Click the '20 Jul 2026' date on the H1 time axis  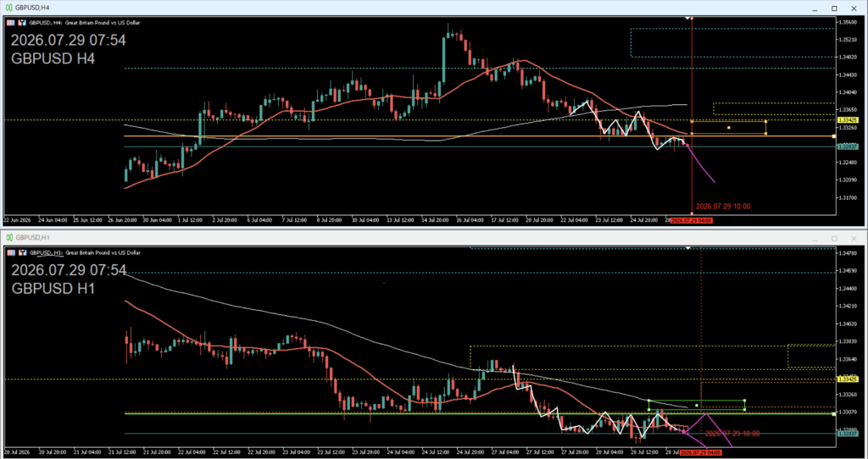[18, 453]
